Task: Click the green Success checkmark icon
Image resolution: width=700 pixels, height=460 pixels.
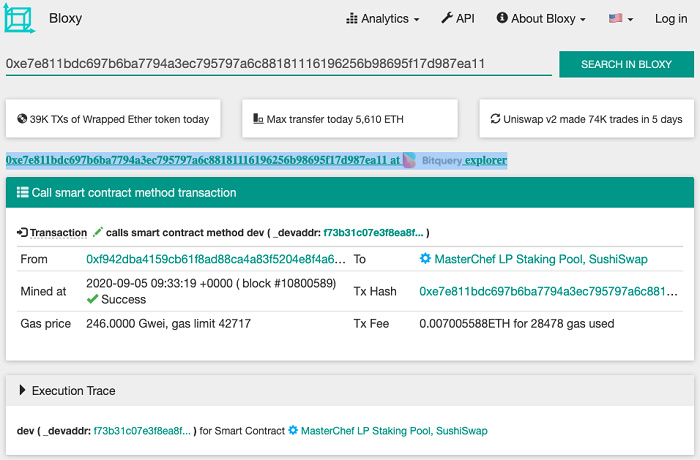Action: [92, 299]
